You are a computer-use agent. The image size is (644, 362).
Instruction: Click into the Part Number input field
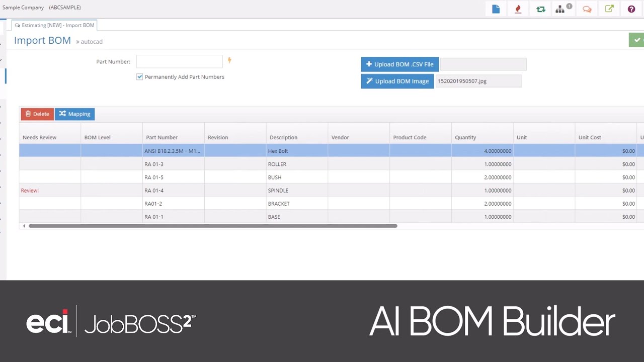179,61
